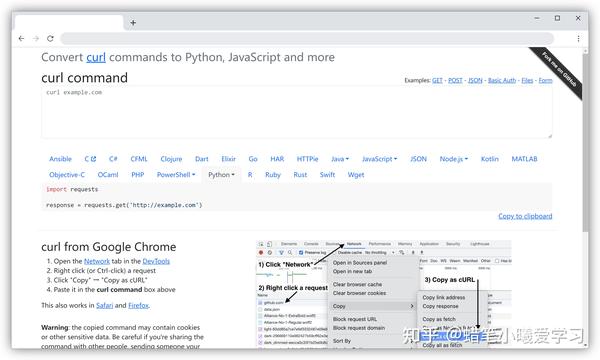Click inside the curl command text box
Image resolution: width=600 pixels, height=360 pixels.
[297, 112]
